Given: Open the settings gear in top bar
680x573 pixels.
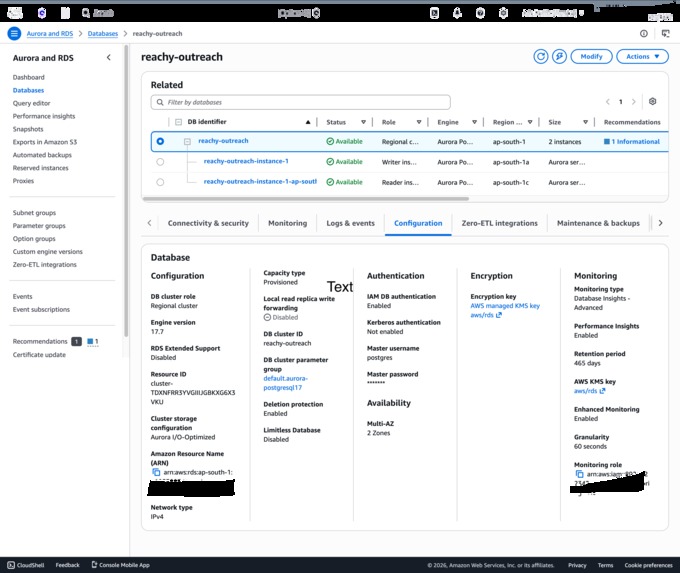Looking at the screenshot, I should (x=503, y=13).
